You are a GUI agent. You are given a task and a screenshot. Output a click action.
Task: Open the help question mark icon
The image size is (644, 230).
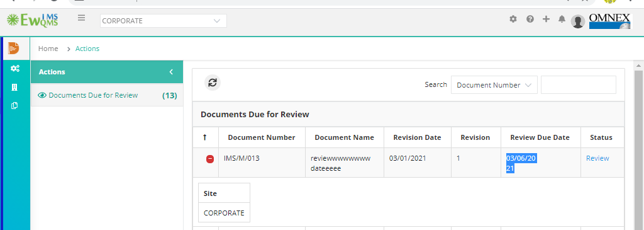(x=530, y=19)
